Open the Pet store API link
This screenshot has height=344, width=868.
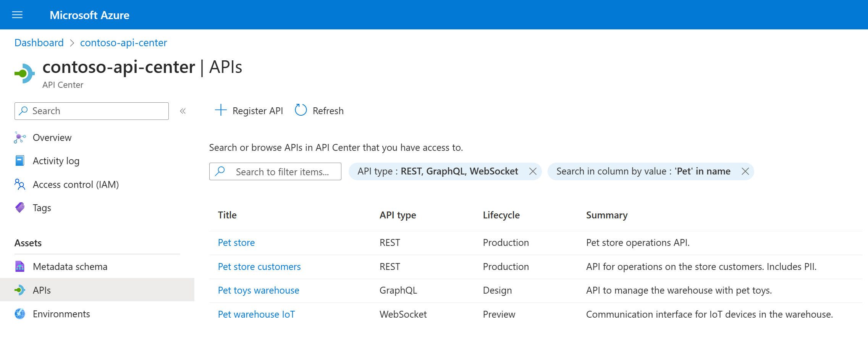tap(236, 243)
